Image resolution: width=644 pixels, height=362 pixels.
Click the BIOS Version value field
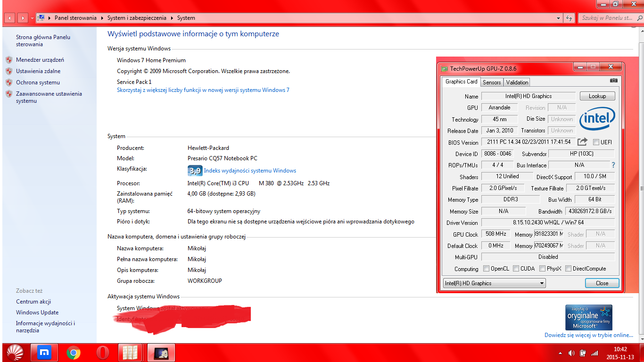click(528, 142)
